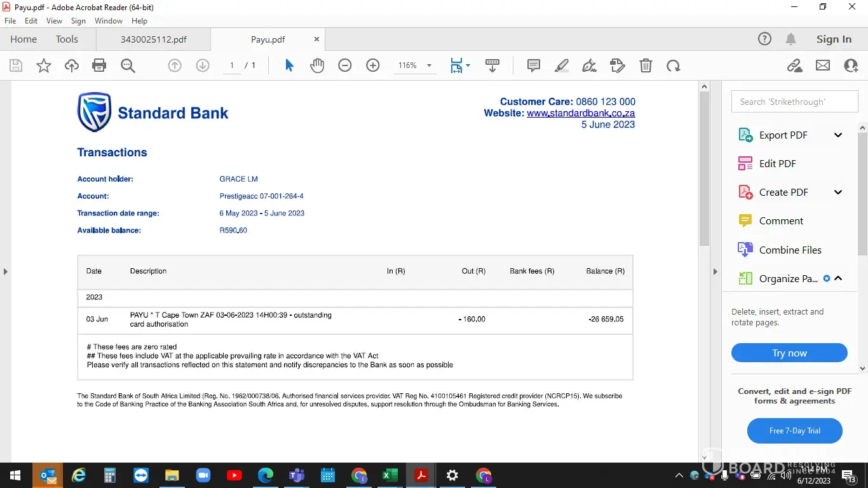The width and height of the screenshot is (868, 488).
Task: Open the File menu
Action: [x=10, y=21]
